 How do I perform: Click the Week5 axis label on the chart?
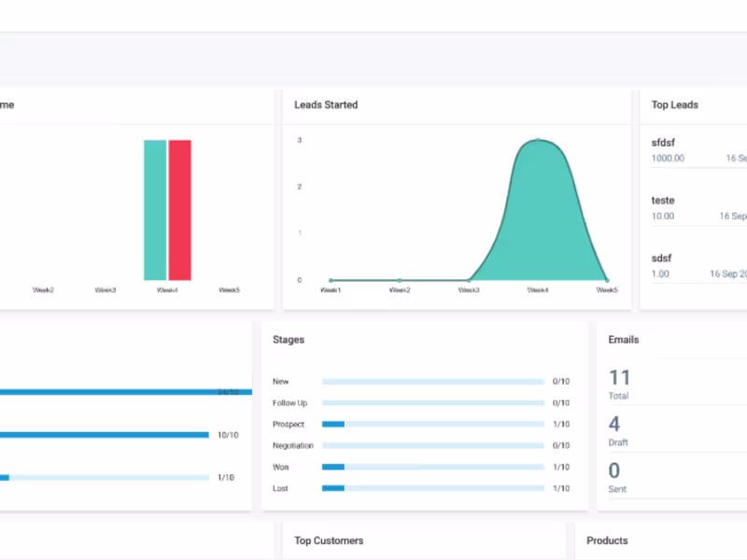pos(607,289)
